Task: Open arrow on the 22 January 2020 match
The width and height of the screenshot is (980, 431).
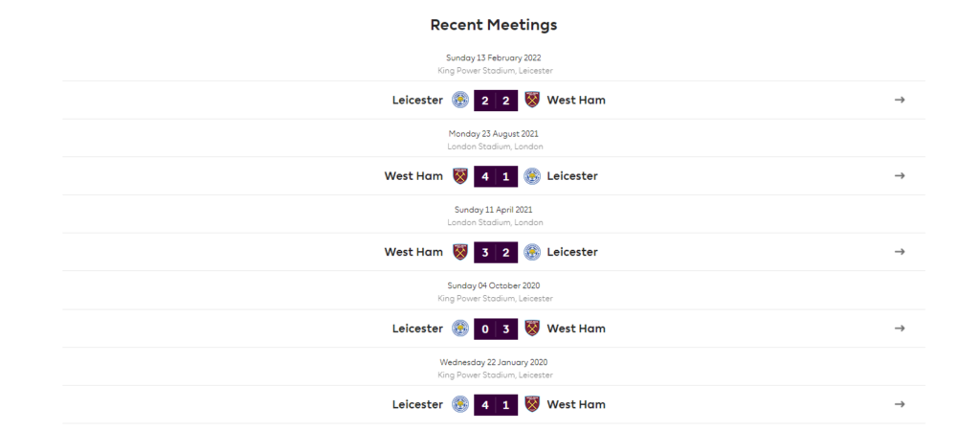Action: [900, 404]
